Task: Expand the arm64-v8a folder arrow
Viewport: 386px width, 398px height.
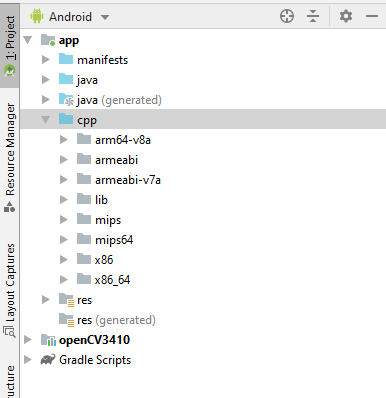Action: [x=64, y=140]
